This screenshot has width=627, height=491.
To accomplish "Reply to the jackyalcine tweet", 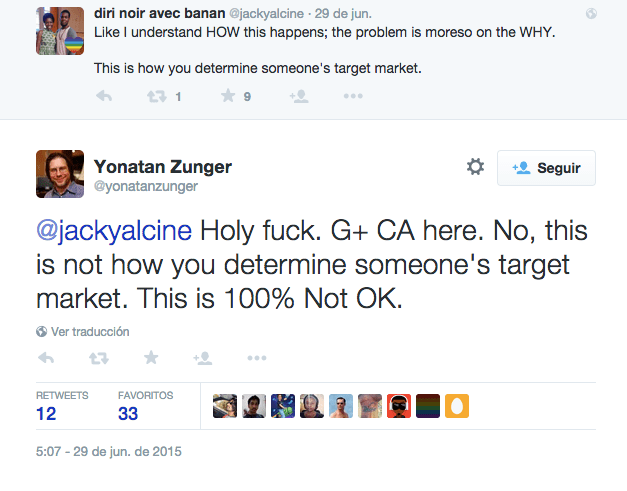I will pos(104,96).
